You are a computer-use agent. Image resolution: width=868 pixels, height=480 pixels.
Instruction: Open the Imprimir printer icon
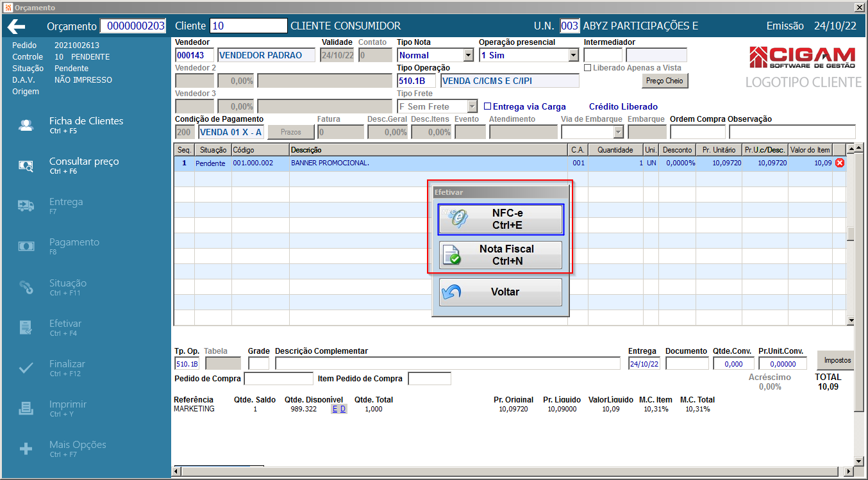point(26,408)
